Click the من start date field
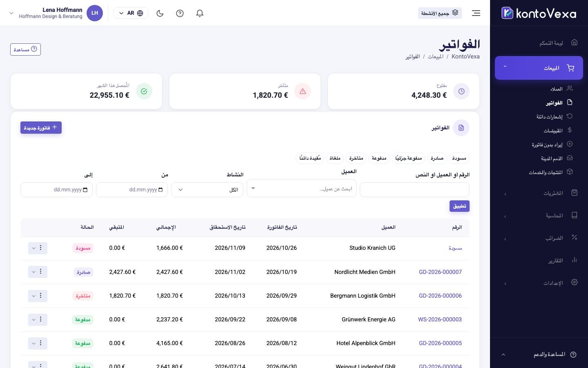 pyautogui.click(x=132, y=190)
